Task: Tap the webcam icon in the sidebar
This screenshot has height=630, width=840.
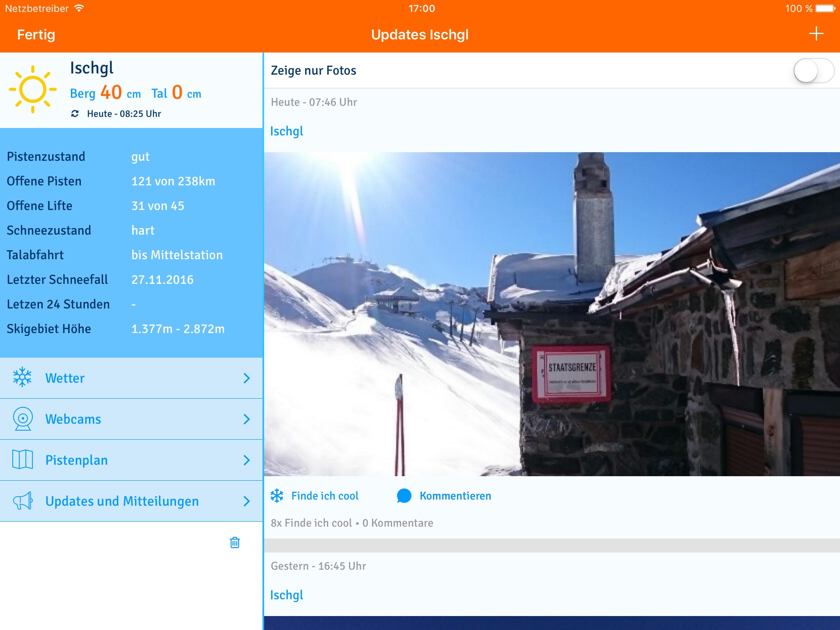Action: click(23, 419)
